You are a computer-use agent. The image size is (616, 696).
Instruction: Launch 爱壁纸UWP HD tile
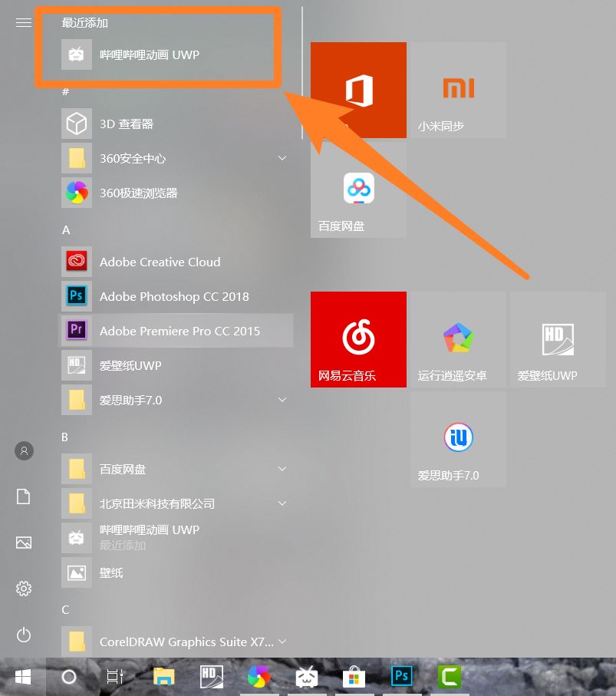pyautogui.click(x=557, y=339)
